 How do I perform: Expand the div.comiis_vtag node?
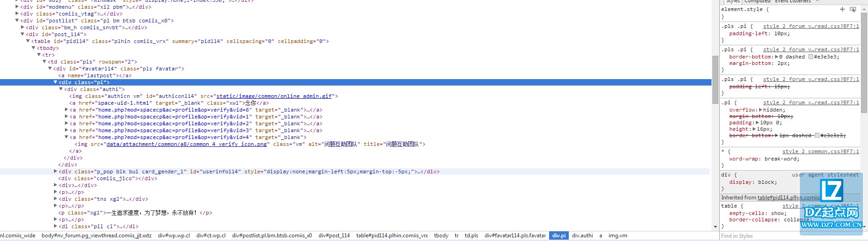pyautogui.click(x=17, y=14)
